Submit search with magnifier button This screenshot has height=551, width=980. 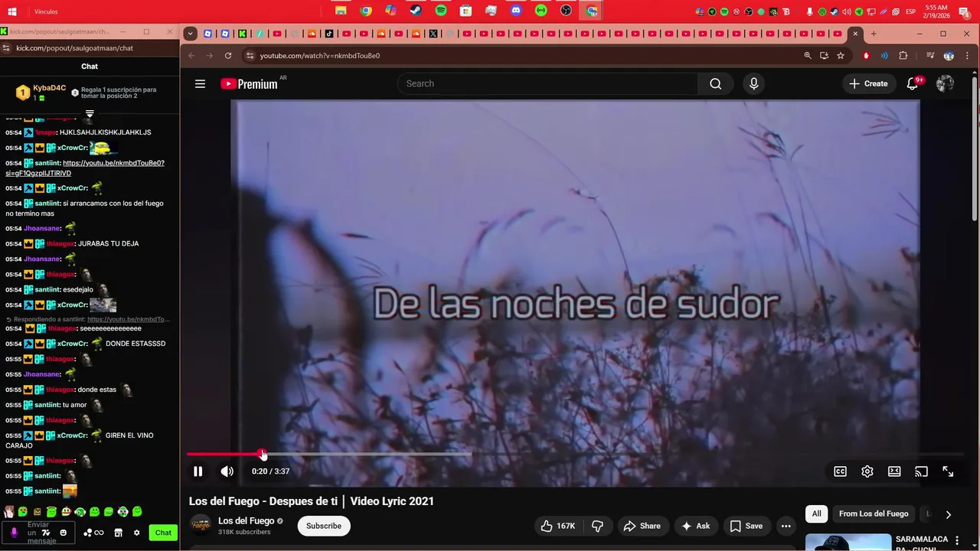click(715, 83)
